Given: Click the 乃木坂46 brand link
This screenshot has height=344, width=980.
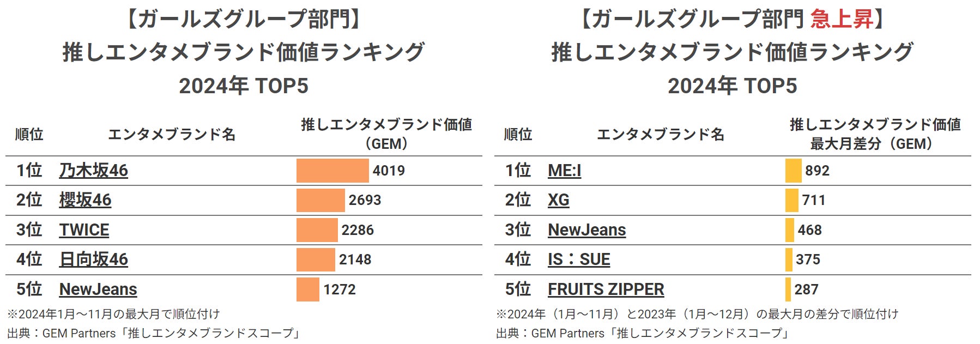Looking at the screenshot, I should pyautogui.click(x=93, y=171).
